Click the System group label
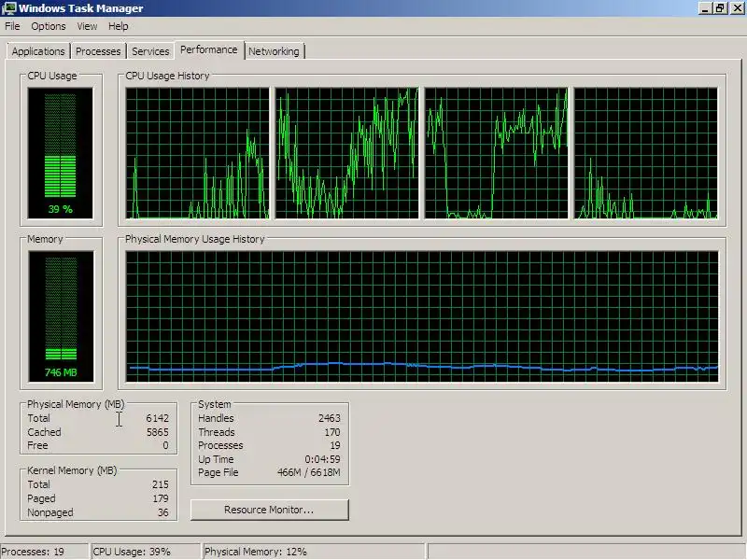The width and height of the screenshot is (747, 560). (215, 404)
